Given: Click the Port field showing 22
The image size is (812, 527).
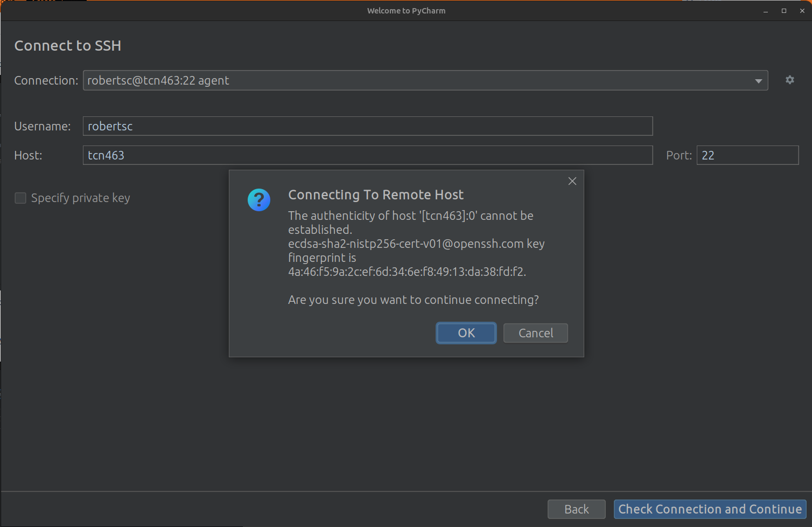Looking at the screenshot, I should (747, 155).
